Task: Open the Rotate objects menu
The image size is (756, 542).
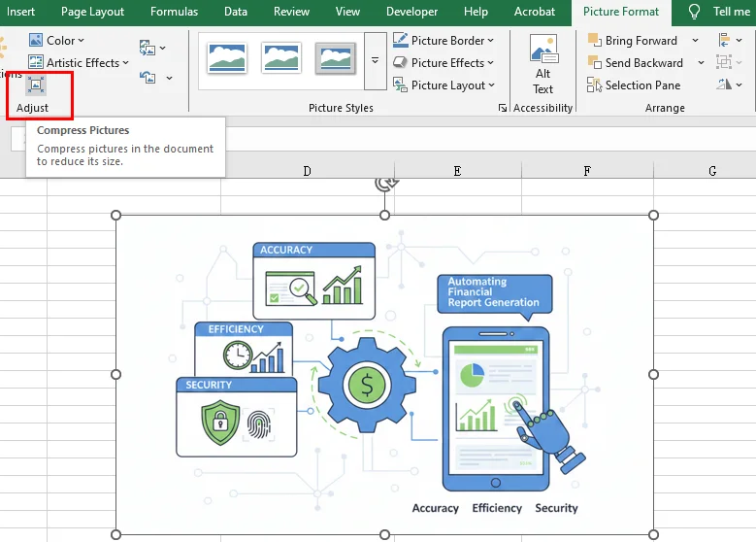Action: (729, 85)
